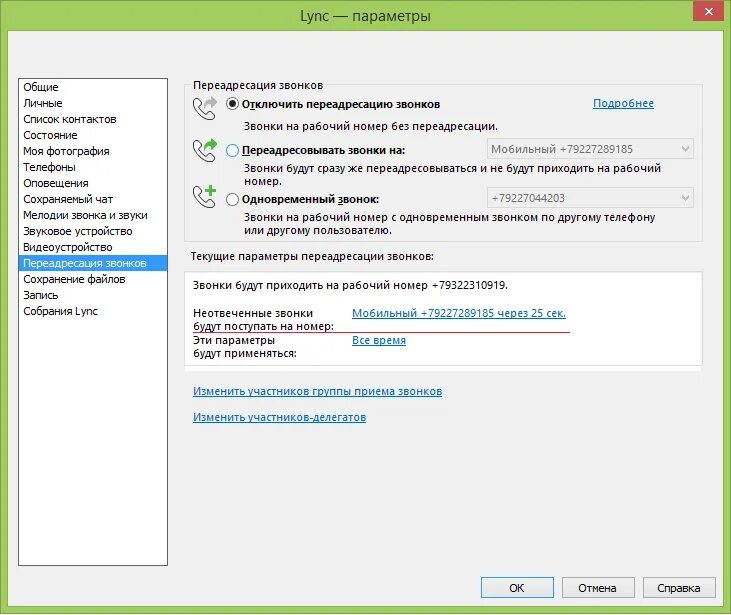Open Телефоны settings
731x615 pixels.
(x=93, y=167)
